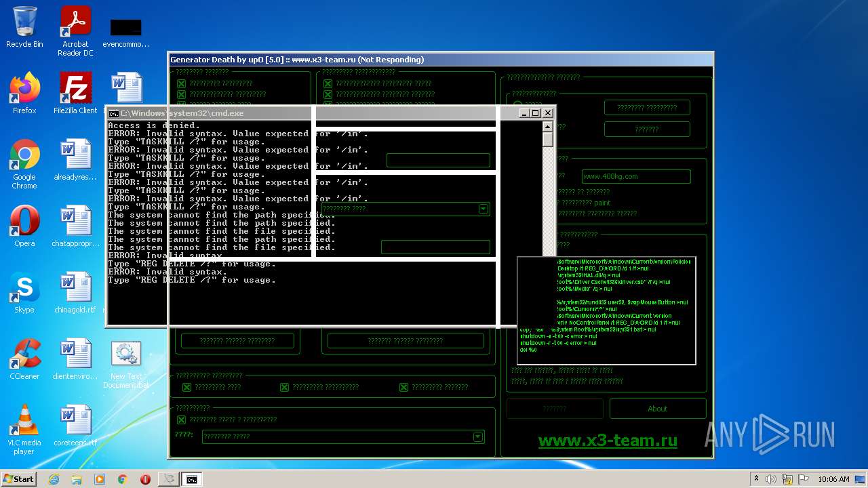The width and height of the screenshot is (868, 488).
Task: Open the cmd.exe window system menu icon
Action: click(x=114, y=113)
